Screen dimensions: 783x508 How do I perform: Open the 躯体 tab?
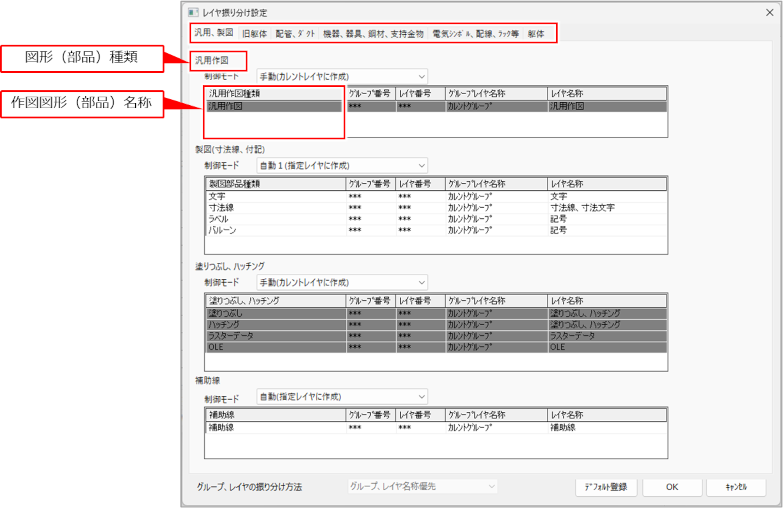tap(537, 34)
